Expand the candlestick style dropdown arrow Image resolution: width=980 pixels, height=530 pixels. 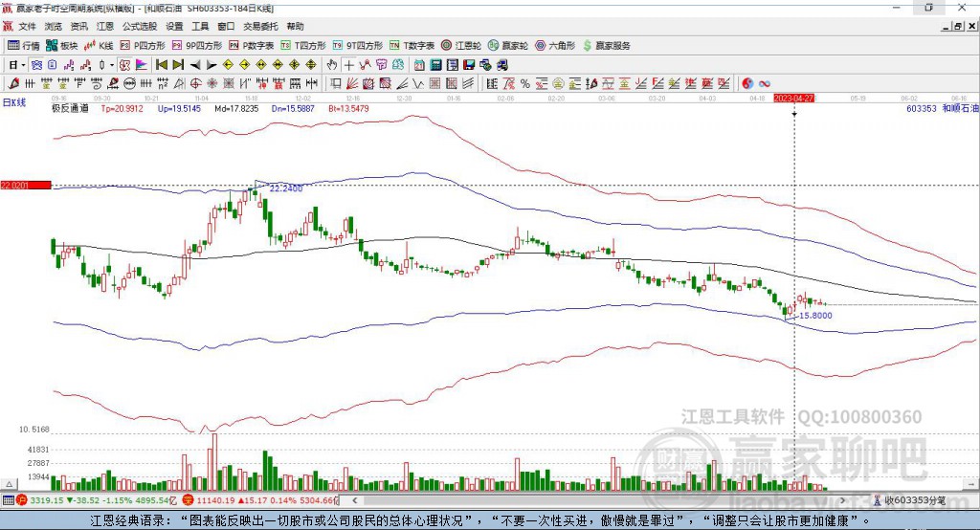(112, 65)
